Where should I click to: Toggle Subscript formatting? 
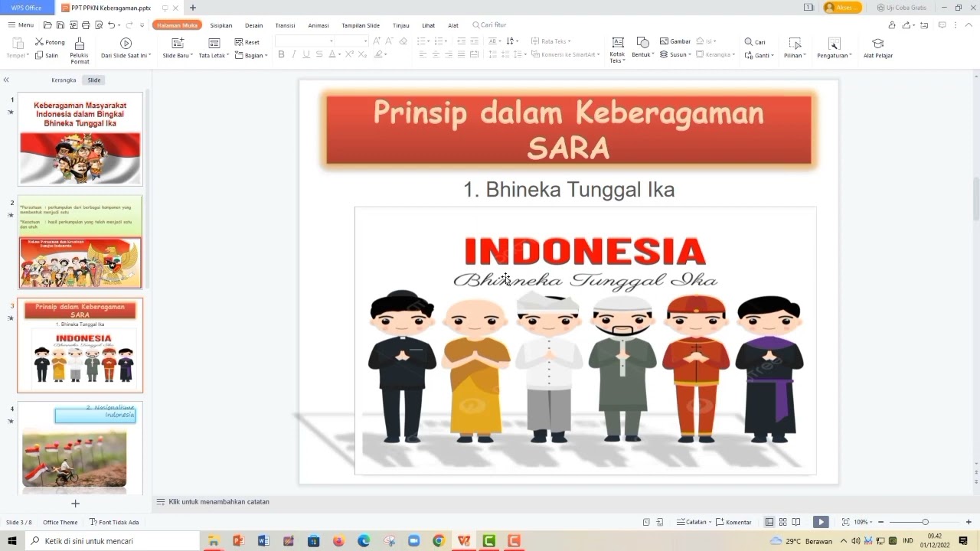pos(362,54)
